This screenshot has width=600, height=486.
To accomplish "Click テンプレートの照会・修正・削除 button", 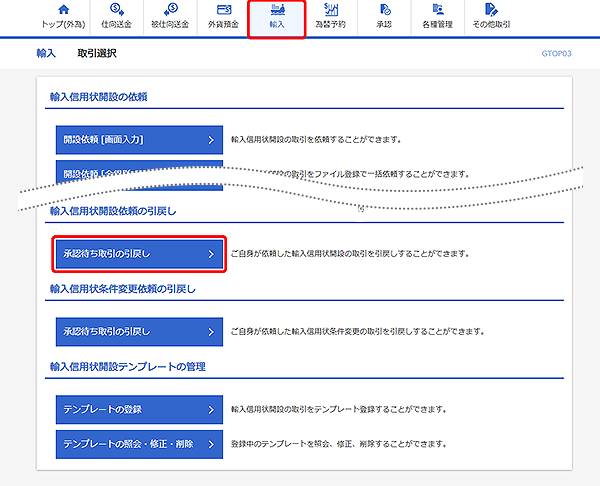I will [x=139, y=444].
